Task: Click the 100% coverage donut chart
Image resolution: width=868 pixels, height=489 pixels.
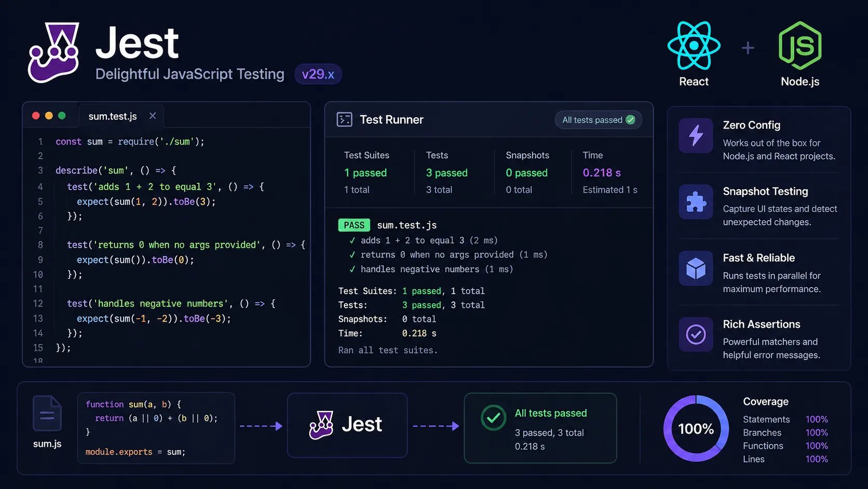Action: pyautogui.click(x=696, y=428)
